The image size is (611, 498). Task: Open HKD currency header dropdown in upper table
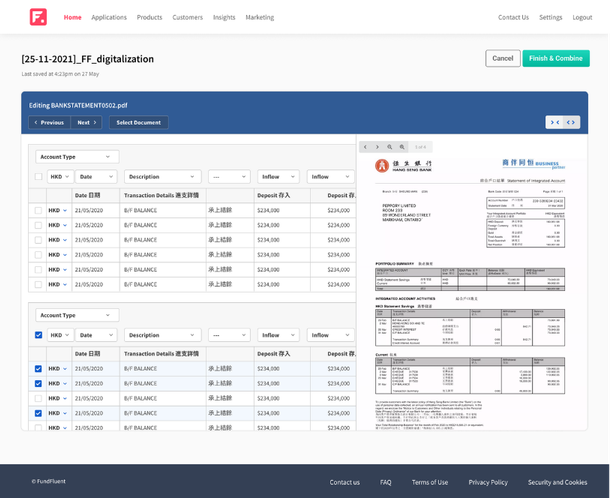coord(60,177)
